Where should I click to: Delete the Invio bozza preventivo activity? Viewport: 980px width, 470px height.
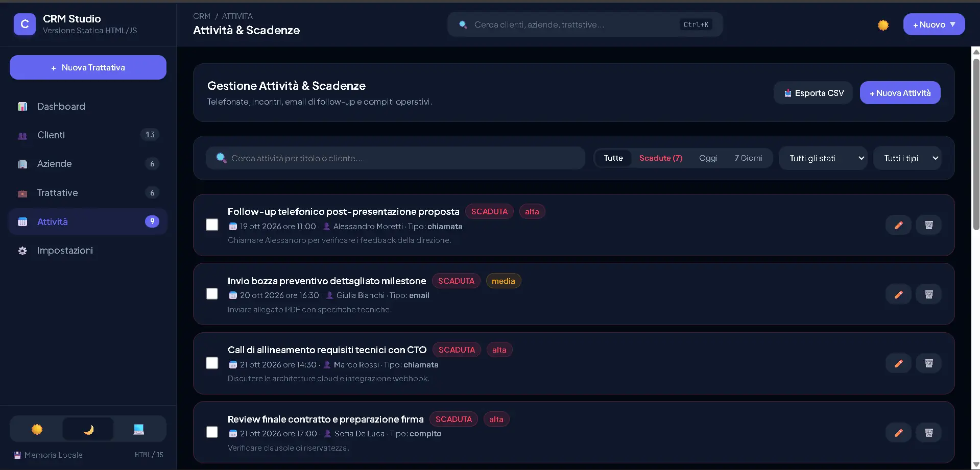tap(929, 294)
